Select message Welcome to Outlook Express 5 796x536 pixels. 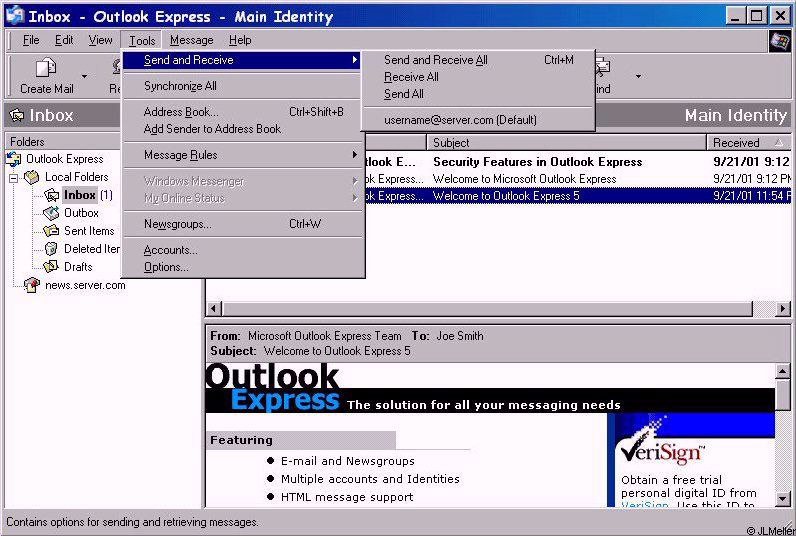[x=506, y=196]
